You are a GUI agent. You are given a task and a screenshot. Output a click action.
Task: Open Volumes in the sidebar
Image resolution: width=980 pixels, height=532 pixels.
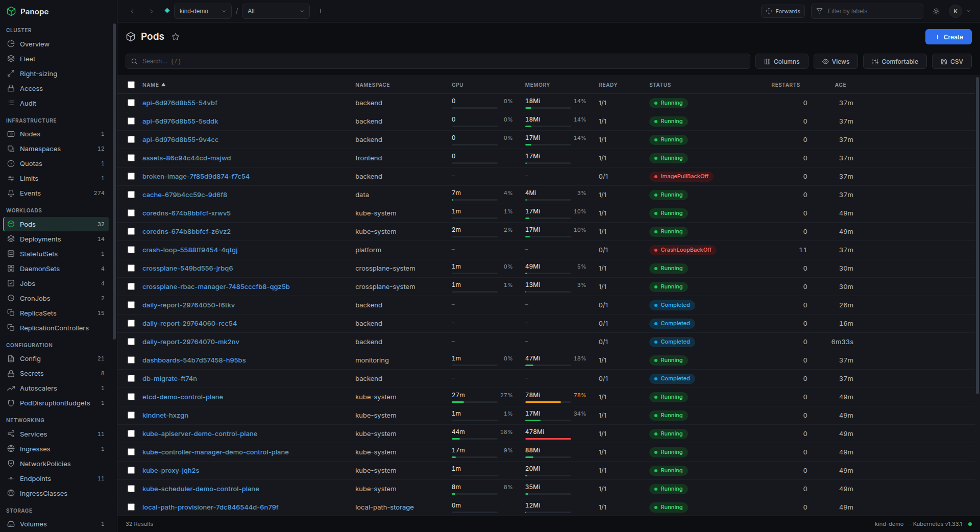[x=56, y=524]
